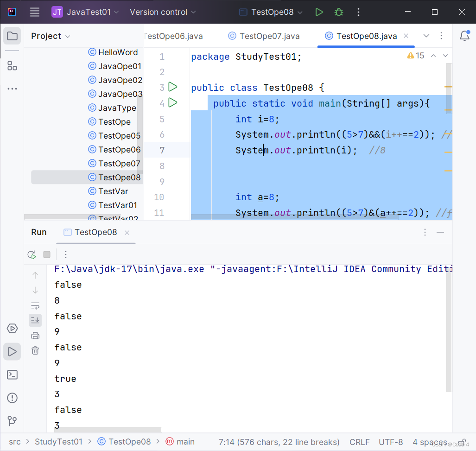This screenshot has width=476, height=451.
Task: Run TestOpe08 using the green play icon
Action: click(x=319, y=12)
